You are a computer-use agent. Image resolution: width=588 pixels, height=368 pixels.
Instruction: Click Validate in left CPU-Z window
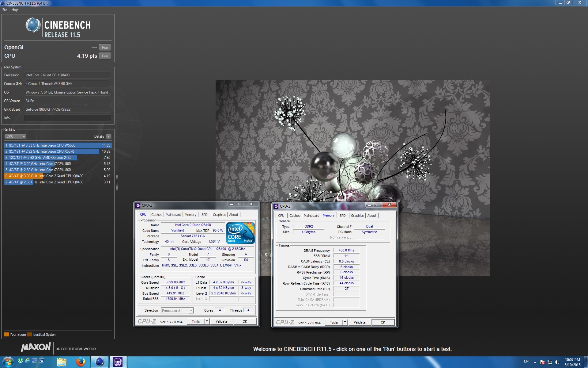point(221,321)
